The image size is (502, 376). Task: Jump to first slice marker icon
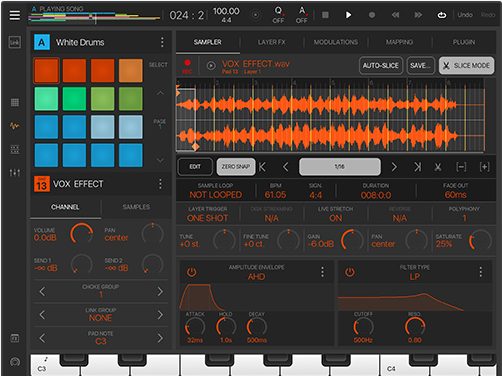point(263,167)
